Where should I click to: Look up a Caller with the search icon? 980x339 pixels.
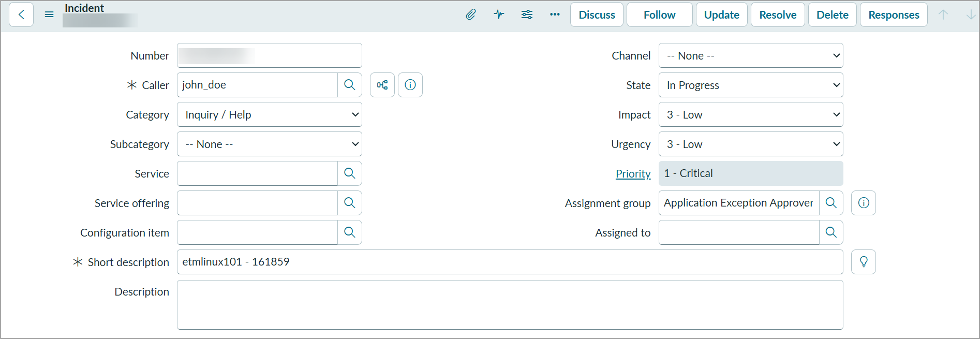click(x=350, y=85)
